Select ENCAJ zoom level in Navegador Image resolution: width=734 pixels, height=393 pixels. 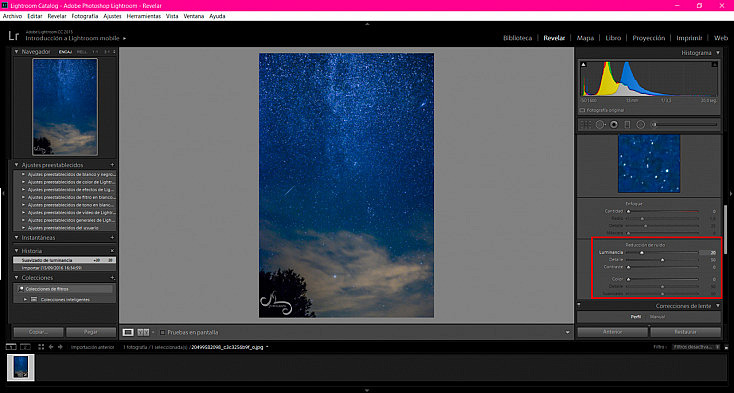pos(65,52)
